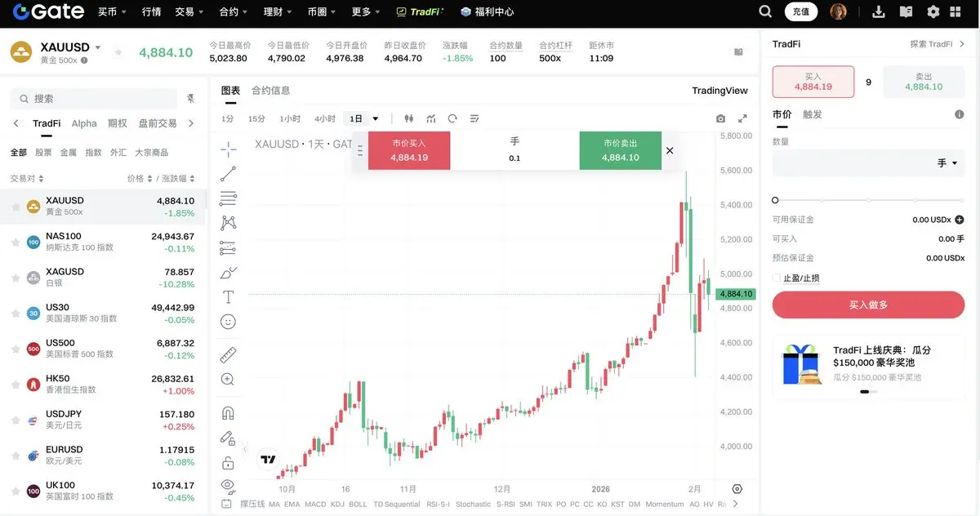Open the guide book icon in header
Screen dimensions: 980x516
906,11
